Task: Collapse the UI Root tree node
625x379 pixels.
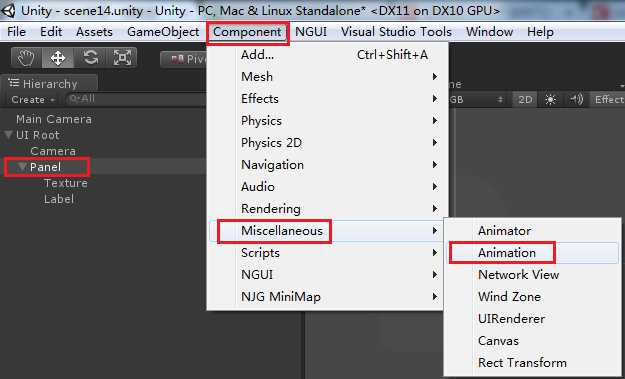Action: [x=8, y=135]
